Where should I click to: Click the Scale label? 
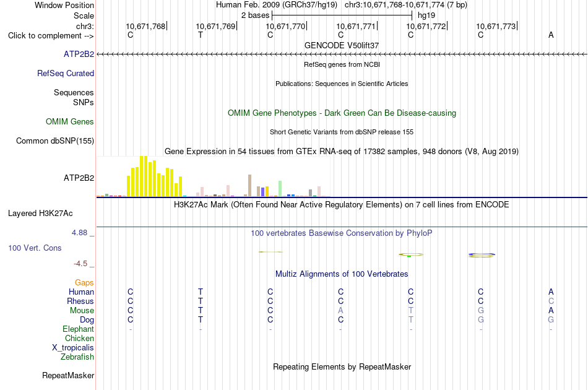84,15
